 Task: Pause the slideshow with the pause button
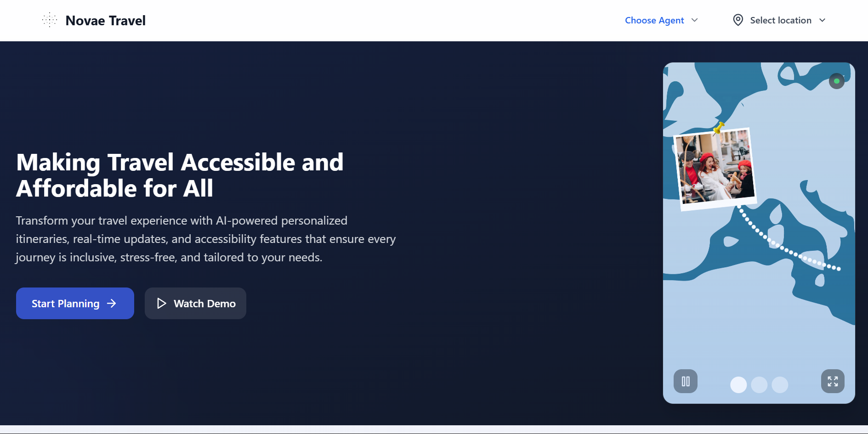point(686,381)
